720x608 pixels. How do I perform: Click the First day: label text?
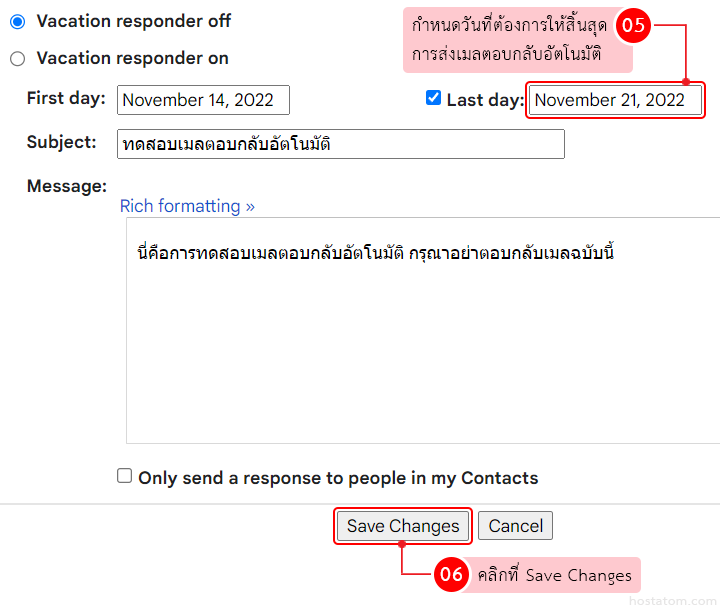click(66, 98)
